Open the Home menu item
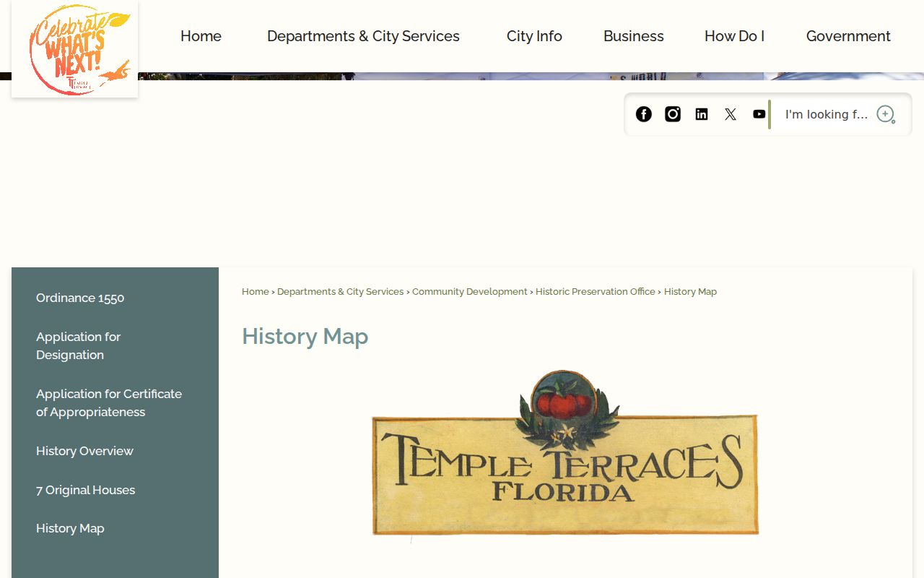924x578 pixels. 201,36
